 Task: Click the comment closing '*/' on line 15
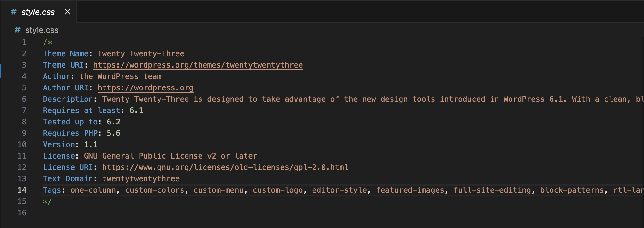[x=47, y=201]
